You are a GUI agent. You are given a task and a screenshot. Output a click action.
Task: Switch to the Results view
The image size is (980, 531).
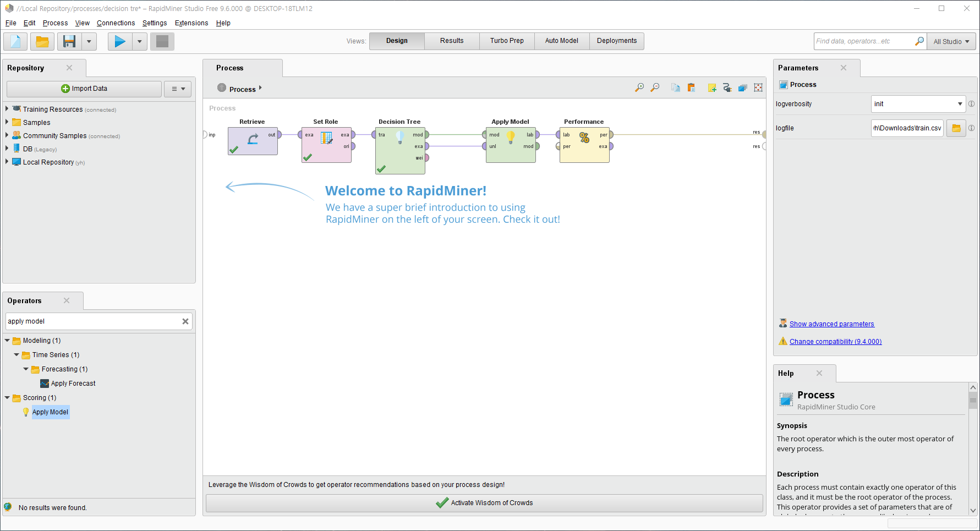pos(452,41)
